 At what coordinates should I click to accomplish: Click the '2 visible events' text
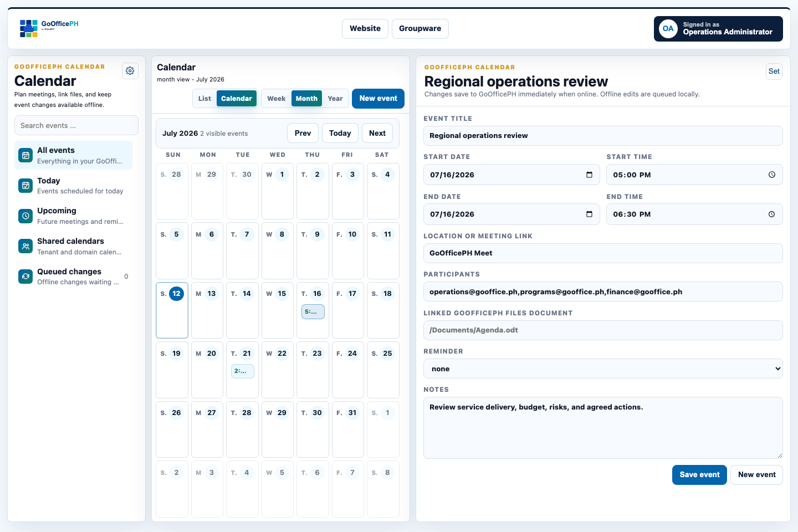click(224, 134)
